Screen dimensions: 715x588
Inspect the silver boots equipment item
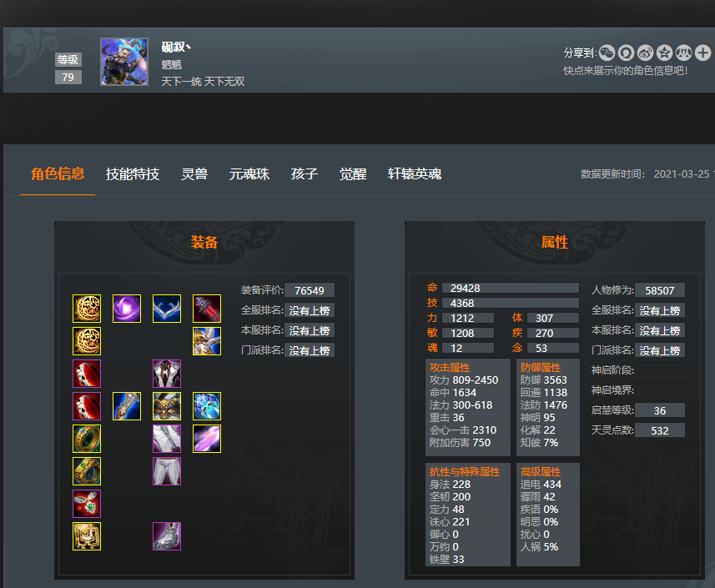point(167,536)
